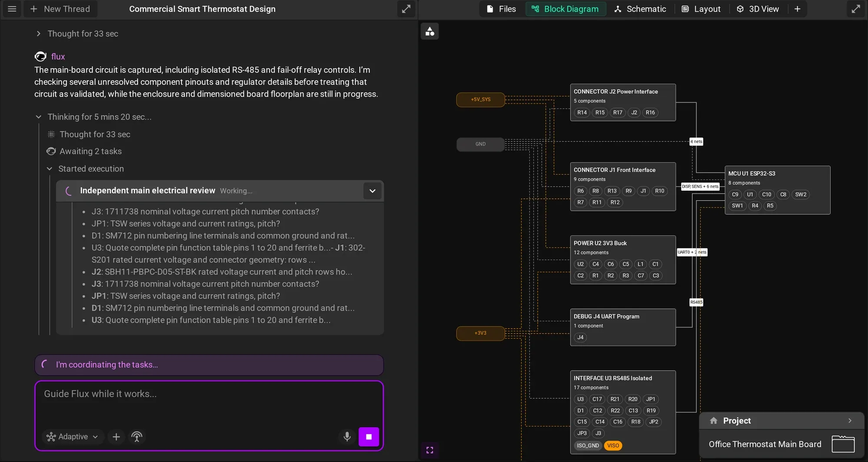The image size is (868, 462).
Task: Click the Project home icon
Action: pos(713,421)
